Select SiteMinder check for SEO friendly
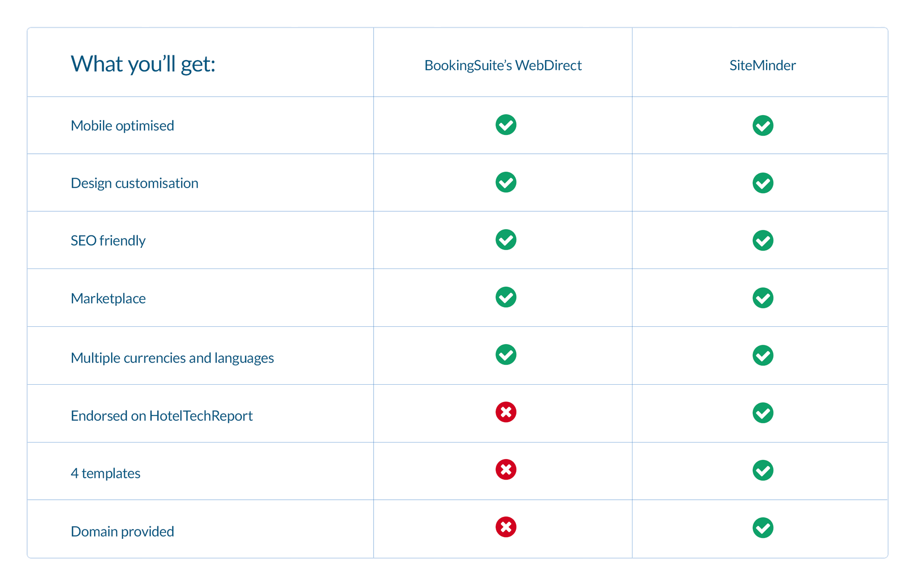The height and width of the screenshot is (588, 918). pyautogui.click(x=763, y=241)
